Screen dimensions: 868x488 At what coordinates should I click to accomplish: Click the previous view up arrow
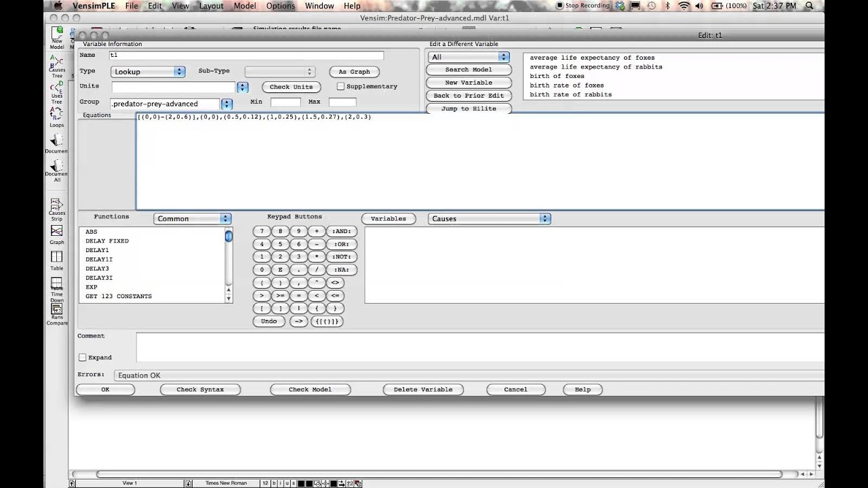[x=72, y=483]
